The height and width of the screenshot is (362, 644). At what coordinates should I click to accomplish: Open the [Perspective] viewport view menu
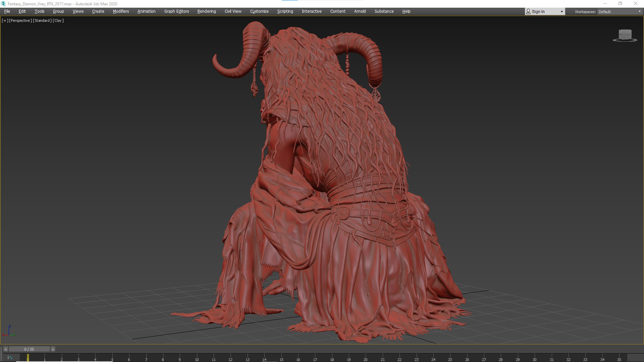coord(20,20)
